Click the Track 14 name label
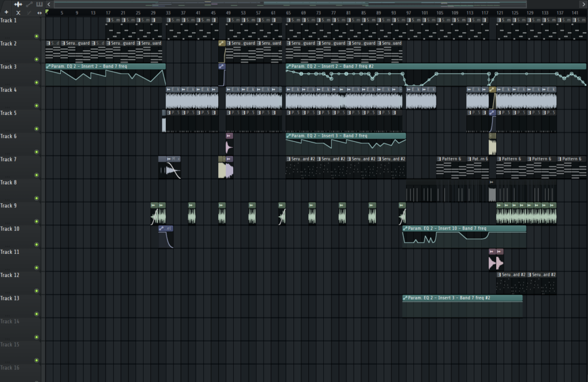 (x=10, y=321)
